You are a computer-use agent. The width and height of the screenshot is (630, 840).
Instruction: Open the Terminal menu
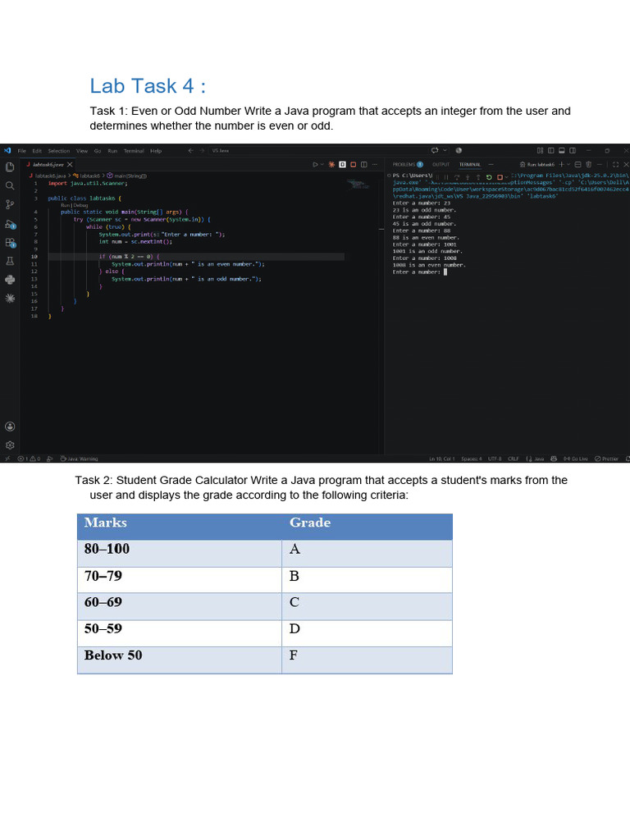pyautogui.click(x=134, y=151)
